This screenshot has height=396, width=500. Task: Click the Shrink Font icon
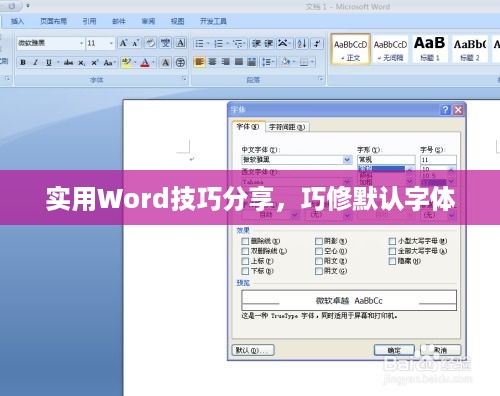coord(135,43)
